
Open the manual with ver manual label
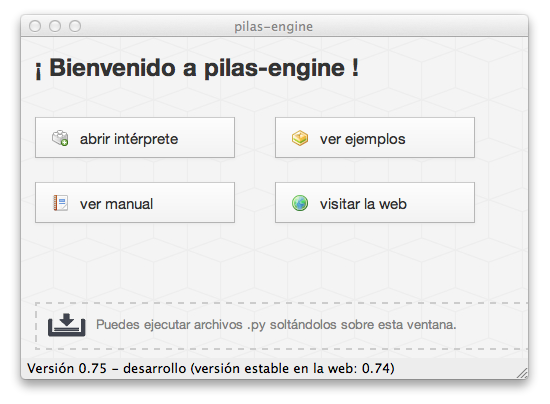[116, 204]
